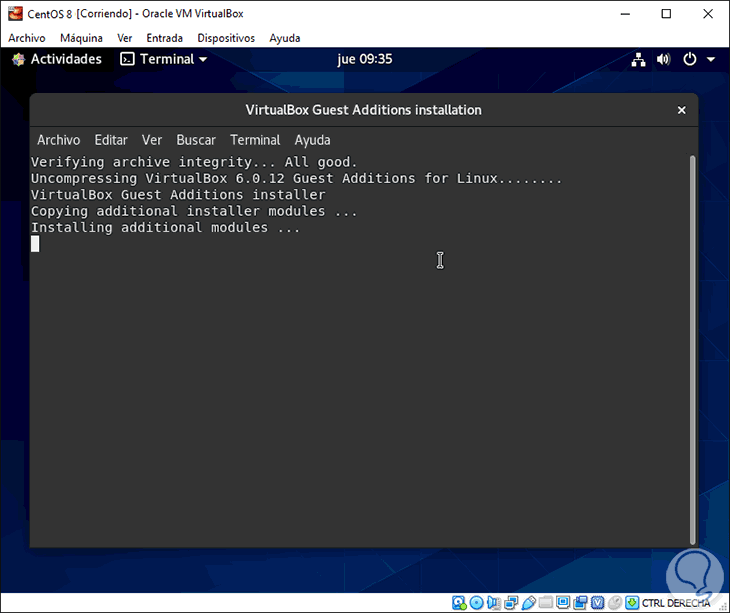Viewport: 730px width, 613px height.
Task: Click the terminal vertical scrollbar
Action: 693,350
